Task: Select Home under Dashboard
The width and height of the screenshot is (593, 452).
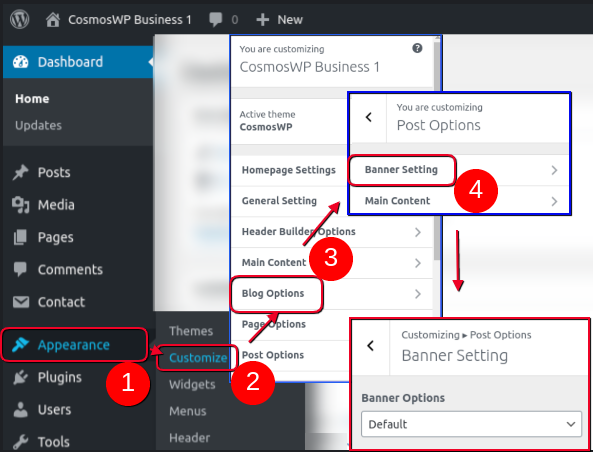Action: (32, 99)
